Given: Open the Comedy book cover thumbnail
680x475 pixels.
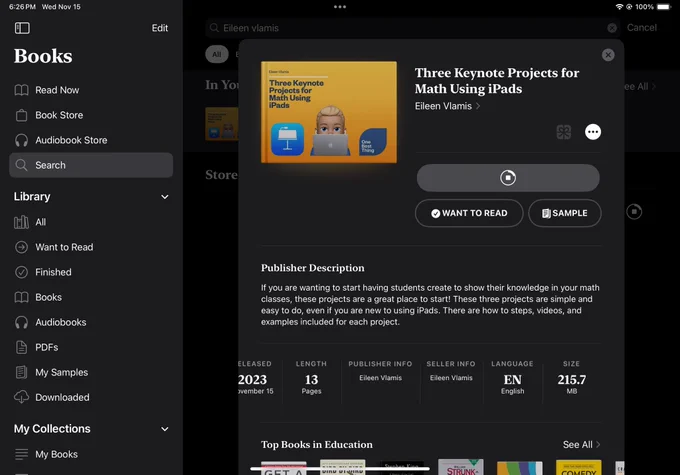Looking at the screenshot, I should pyautogui.click(x=579, y=468).
